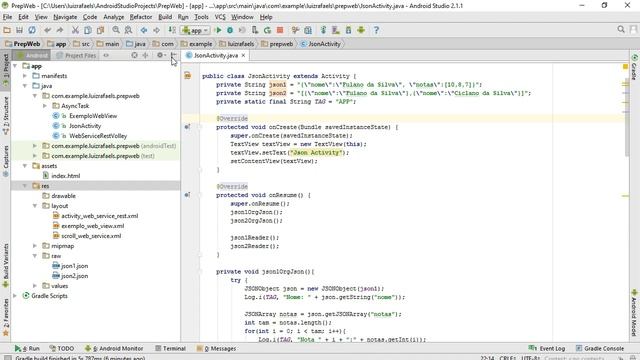640x360 pixels.
Task: Close the JsonActivity.java tab
Action: (x=243, y=56)
